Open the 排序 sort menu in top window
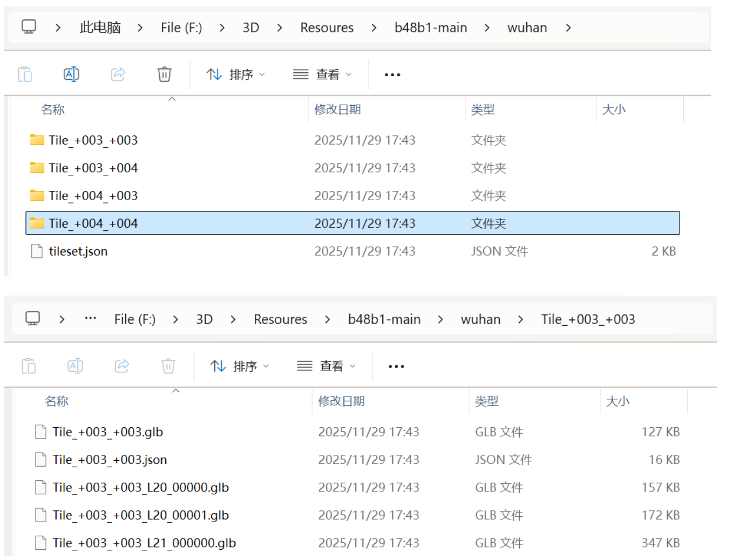The image size is (733, 560). coord(236,74)
